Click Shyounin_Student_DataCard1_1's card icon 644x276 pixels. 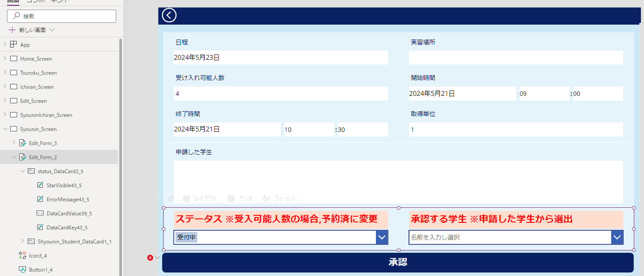click(31, 241)
